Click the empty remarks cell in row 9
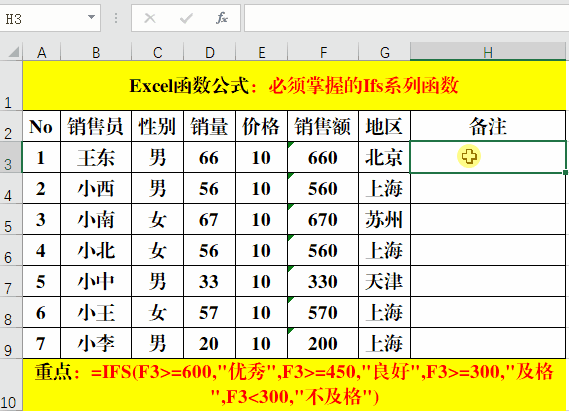The height and width of the screenshot is (411, 569). point(488,343)
